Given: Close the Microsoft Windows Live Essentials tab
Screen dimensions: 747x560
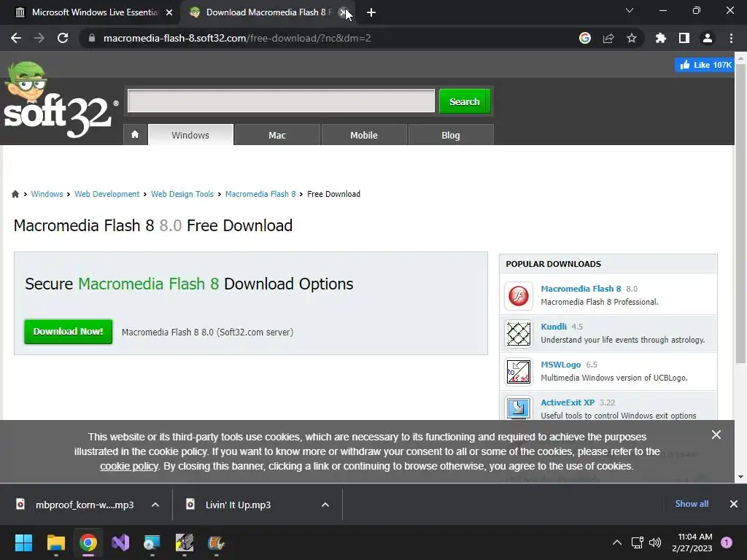Looking at the screenshot, I should (x=169, y=13).
